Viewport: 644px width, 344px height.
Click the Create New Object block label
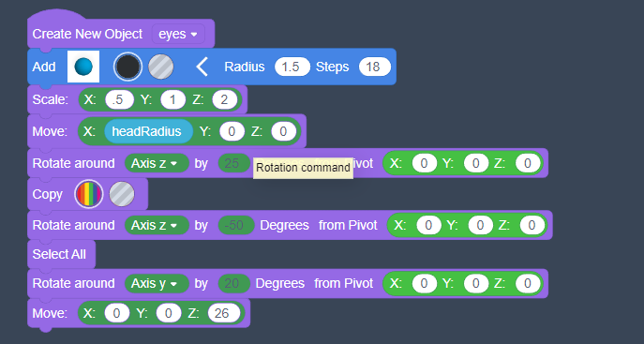(87, 34)
